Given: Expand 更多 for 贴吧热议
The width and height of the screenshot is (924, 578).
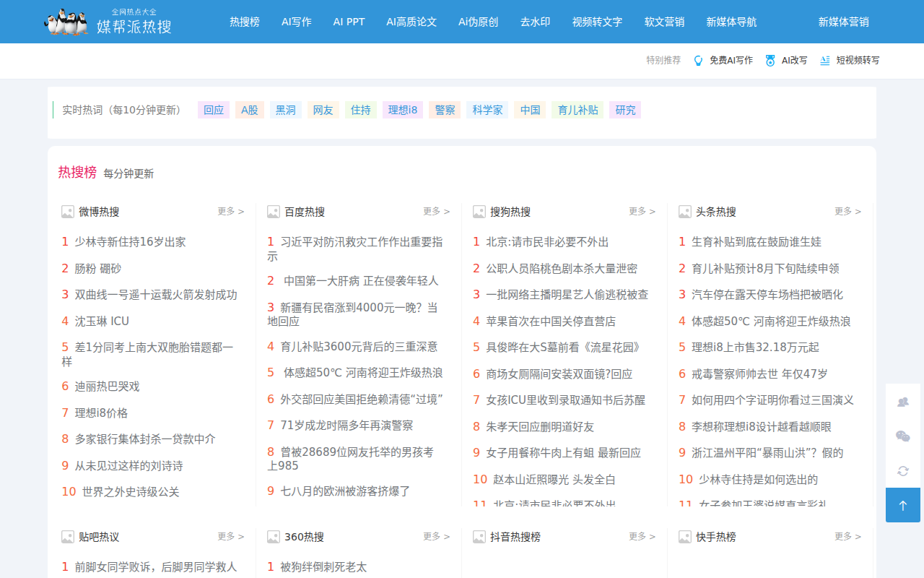Looking at the screenshot, I should pos(231,537).
